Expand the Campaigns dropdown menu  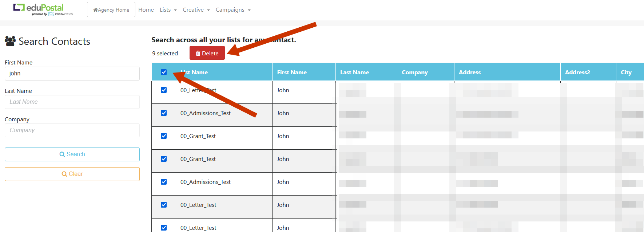(x=233, y=10)
